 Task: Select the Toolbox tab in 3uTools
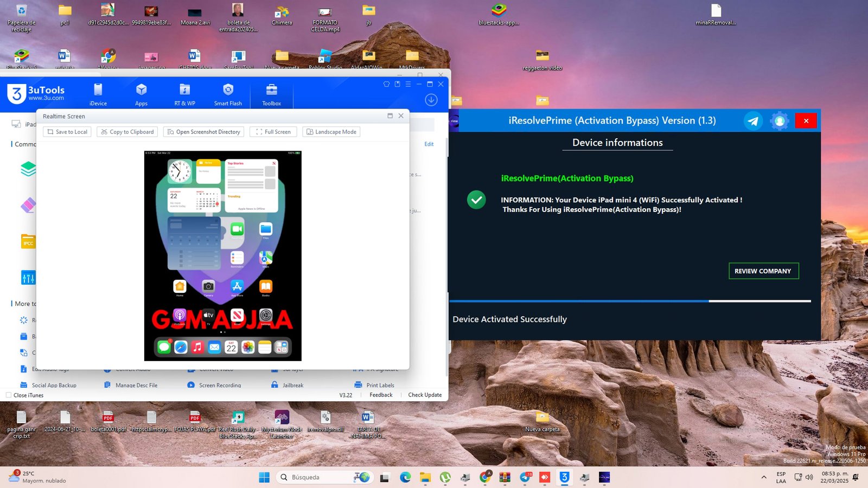pos(271,94)
